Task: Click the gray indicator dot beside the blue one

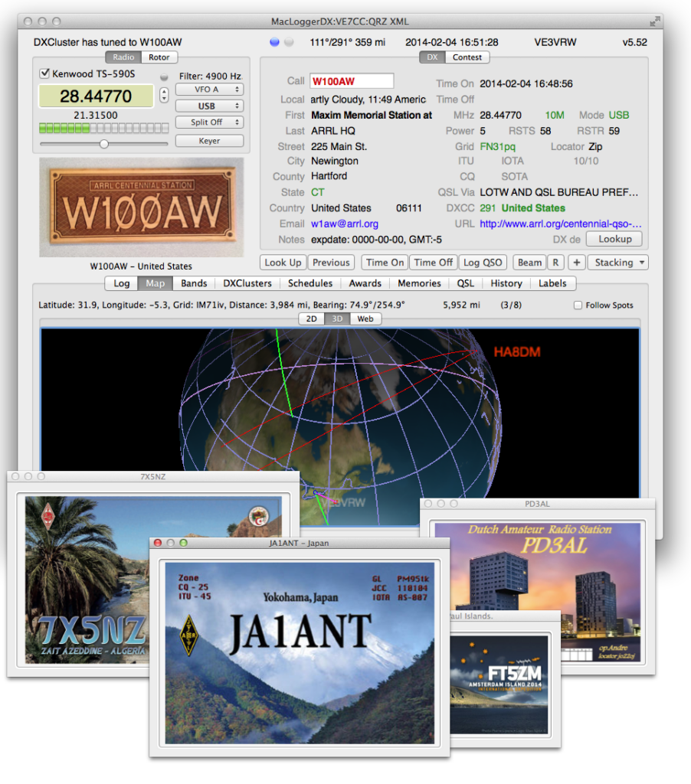Action: (x=288, y=42)
